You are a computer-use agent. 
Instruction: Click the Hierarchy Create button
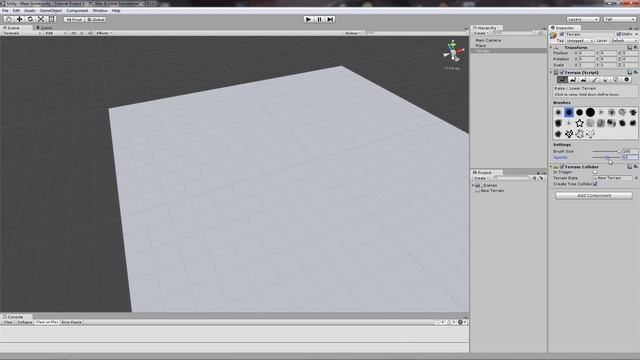tap(480, 33)
